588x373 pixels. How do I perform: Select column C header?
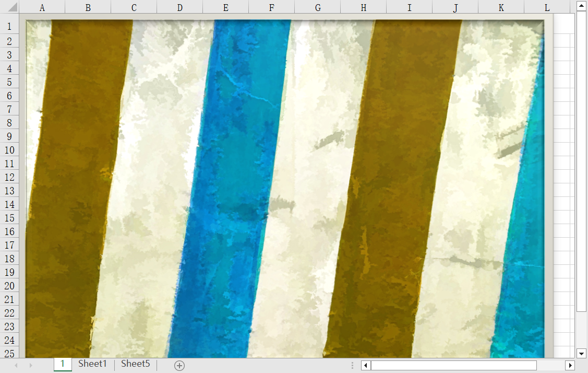(x=134, y=7)
